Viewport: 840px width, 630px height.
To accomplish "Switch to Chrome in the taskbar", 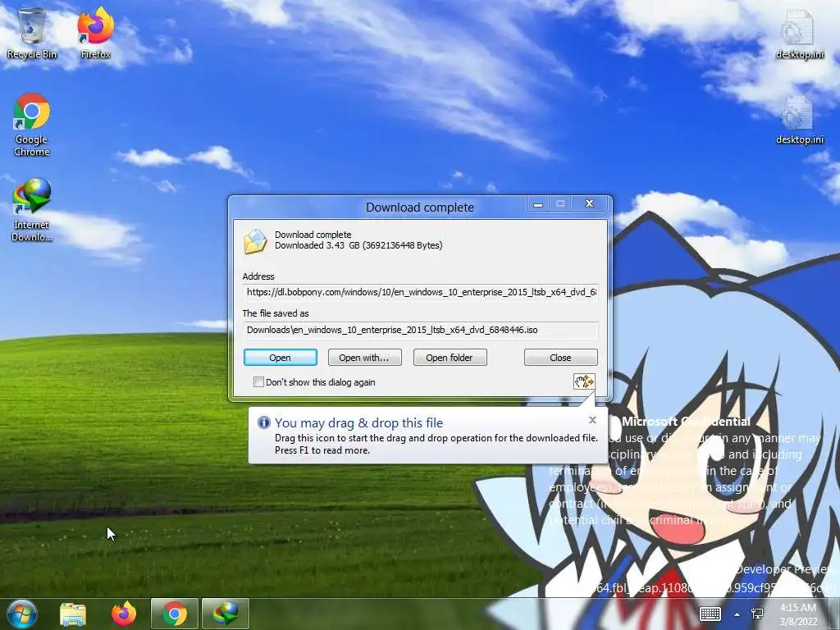I will (175, 614).
